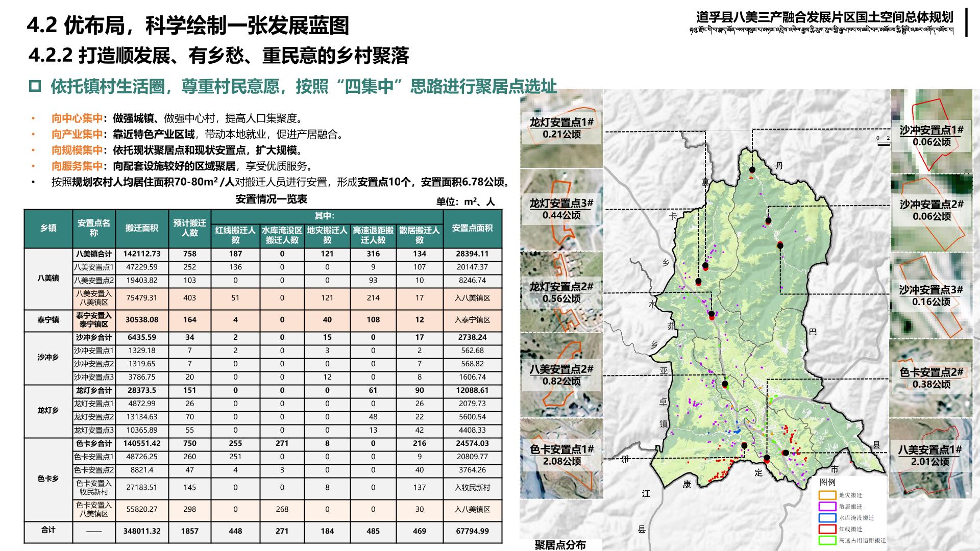Viewport: 980px width, 551px height.
Task: Click the 高速退距搬迁人数 column header
Action: [x=373, y=235]
